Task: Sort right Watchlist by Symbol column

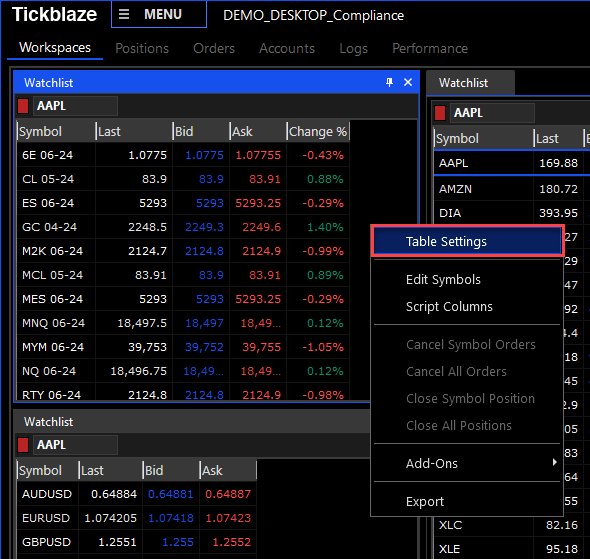Action: coord(484,139)
